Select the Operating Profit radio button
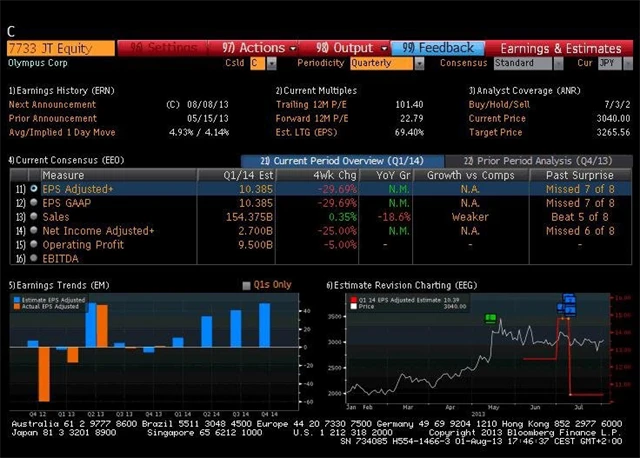Image resolution: width=640 pixels, height=458 pixels. coord(34,244)
